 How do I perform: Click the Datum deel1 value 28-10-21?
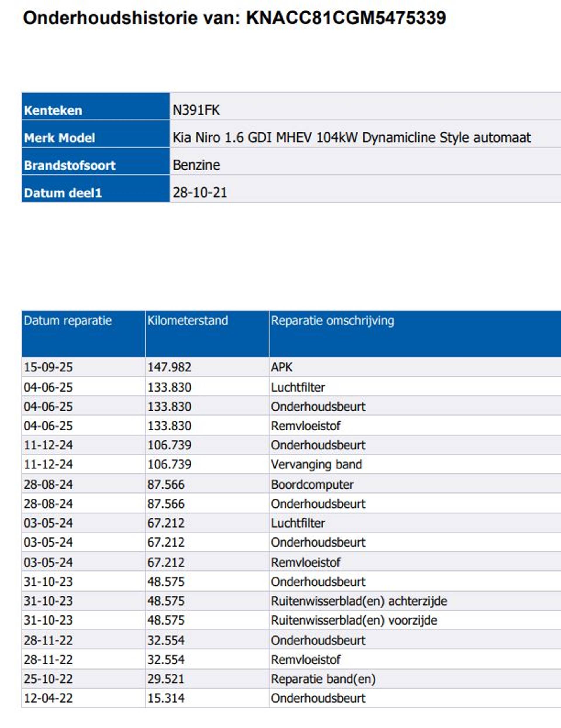point(199,192)
